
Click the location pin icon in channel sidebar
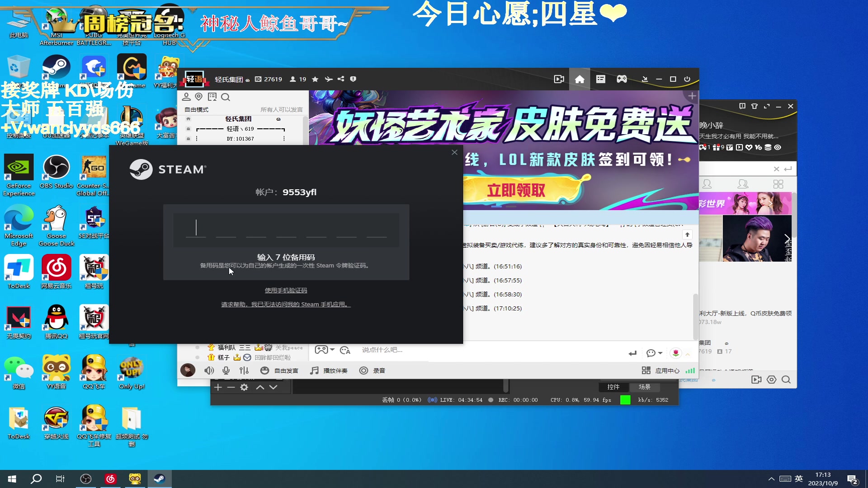pos(198,97)
